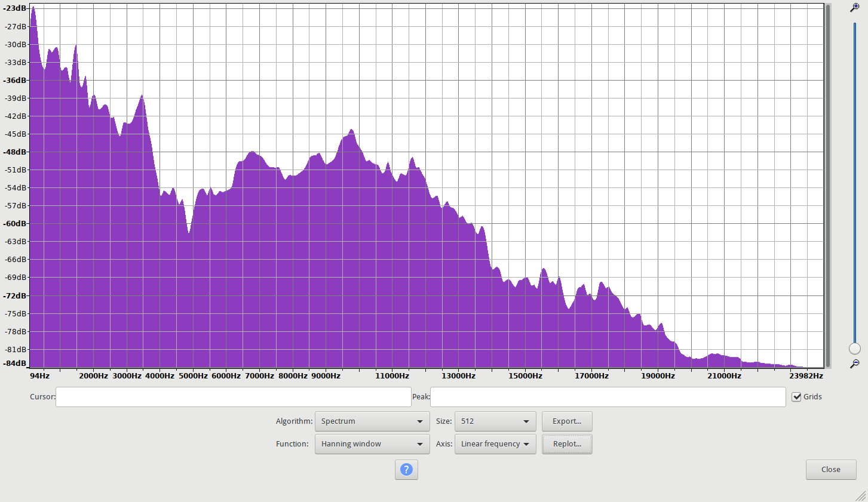
Task: Open the Size dropdown showing 512
Action: point(495,421)
